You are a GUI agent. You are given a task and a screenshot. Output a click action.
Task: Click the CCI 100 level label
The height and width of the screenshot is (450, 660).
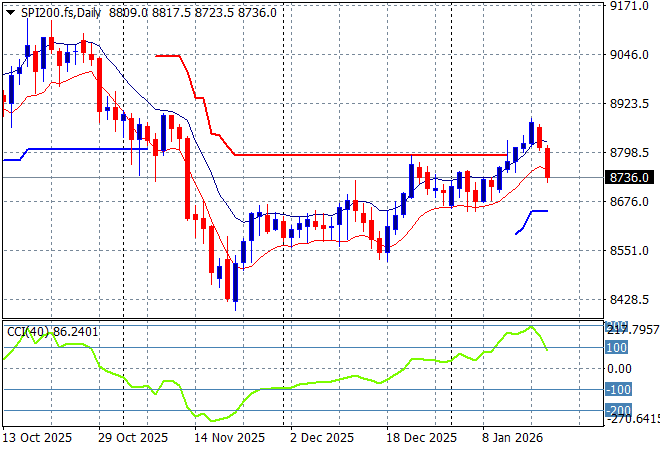coord(617,348)
